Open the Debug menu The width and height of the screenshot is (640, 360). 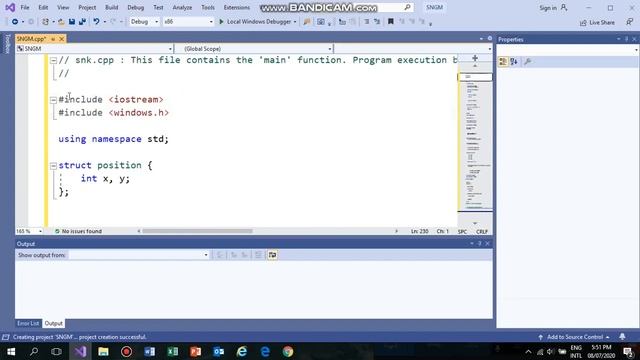pos(136,7)
